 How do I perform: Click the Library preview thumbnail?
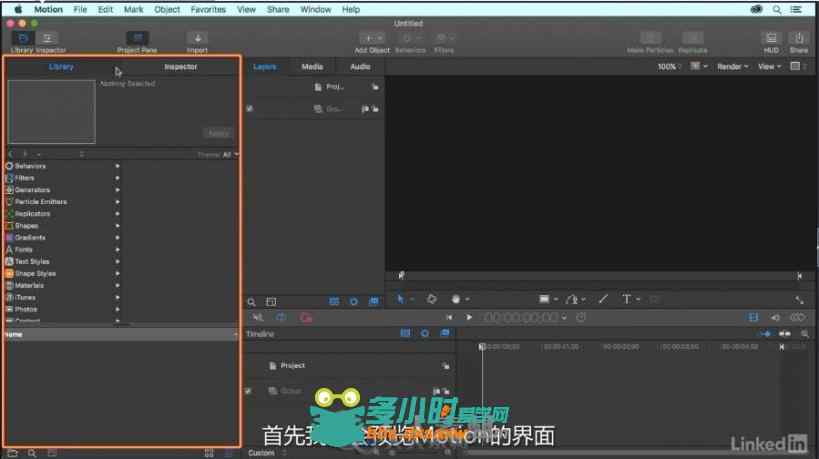(52, 111)
